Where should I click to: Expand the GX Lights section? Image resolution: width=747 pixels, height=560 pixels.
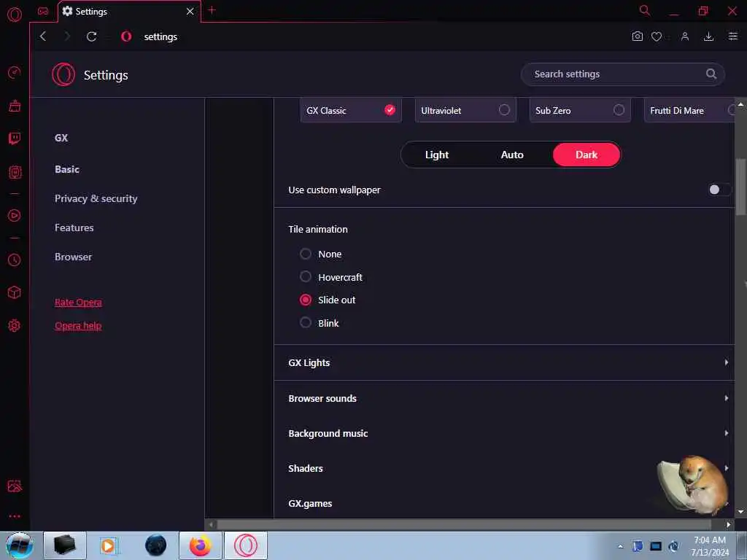coord(505,362)
